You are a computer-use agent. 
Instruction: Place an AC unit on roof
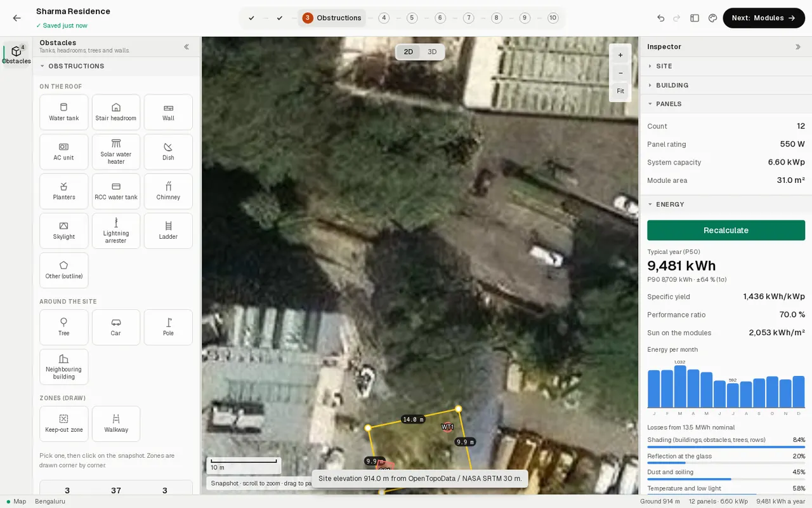point(64,152)
